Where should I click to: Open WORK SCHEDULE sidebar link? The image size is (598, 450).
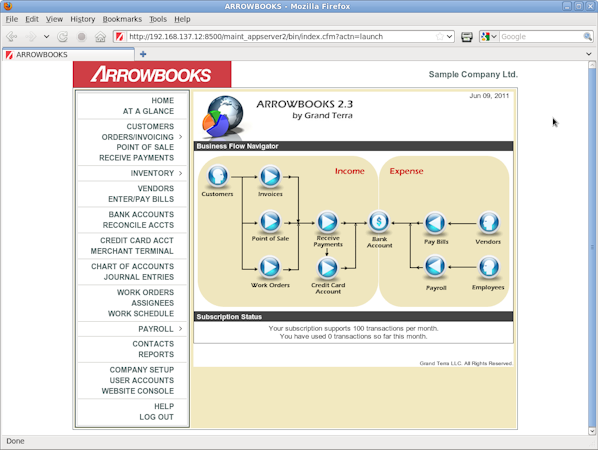click(x=141, y=313)
